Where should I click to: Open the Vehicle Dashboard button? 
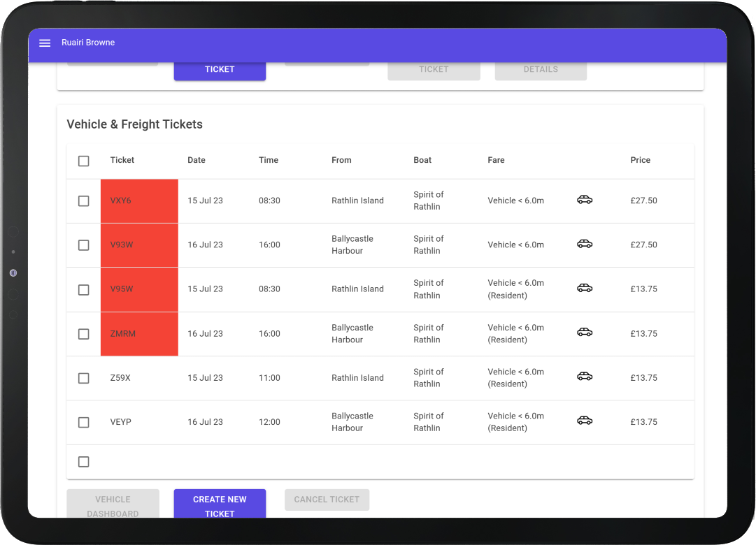113,504
